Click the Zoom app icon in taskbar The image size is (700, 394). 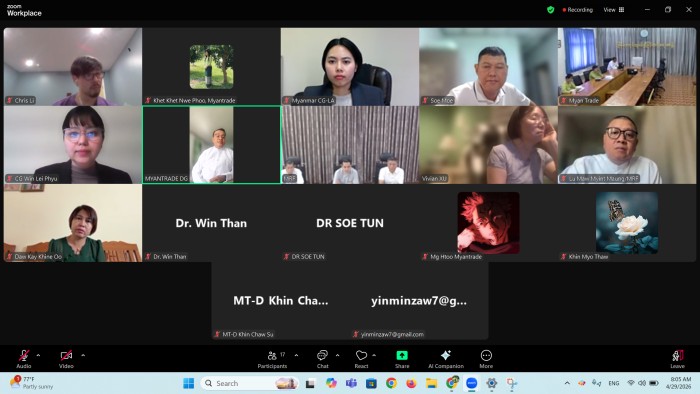(472, 383)
